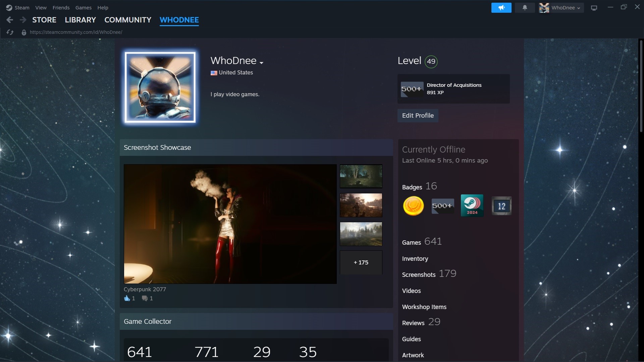Open the announcements megaphone button
This screenshot has width=644, height=362.
[501, 8]
